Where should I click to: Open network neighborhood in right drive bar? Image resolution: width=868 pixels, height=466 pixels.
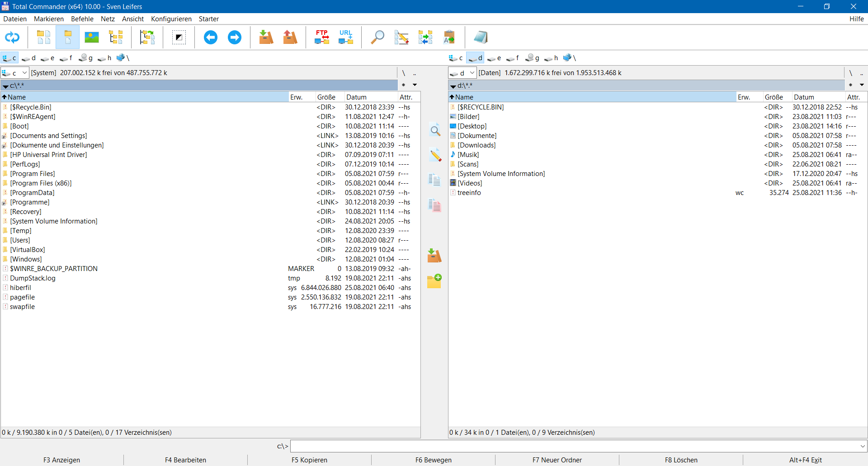[x=570, y=58]
